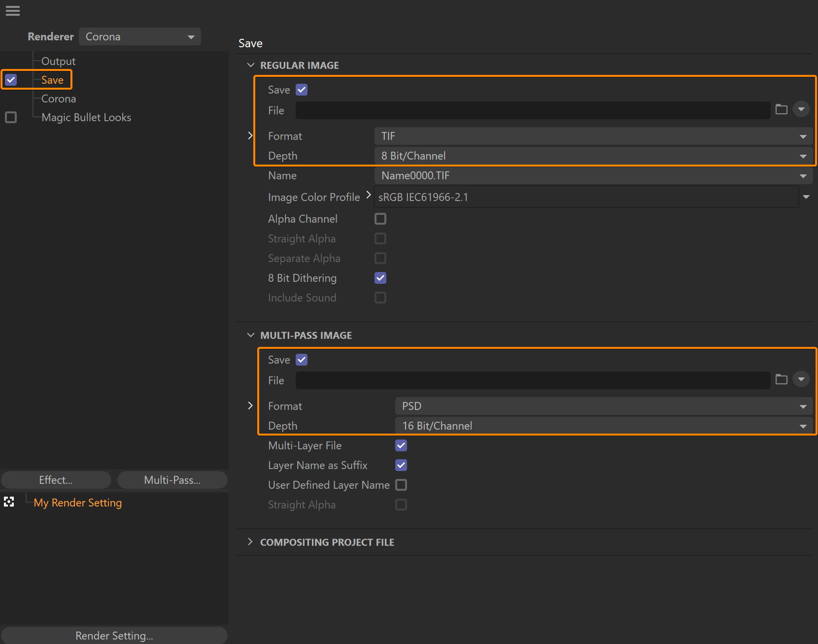Open the Renderer Corona dropdown
The image size is (818, 644).
point(140,37)
